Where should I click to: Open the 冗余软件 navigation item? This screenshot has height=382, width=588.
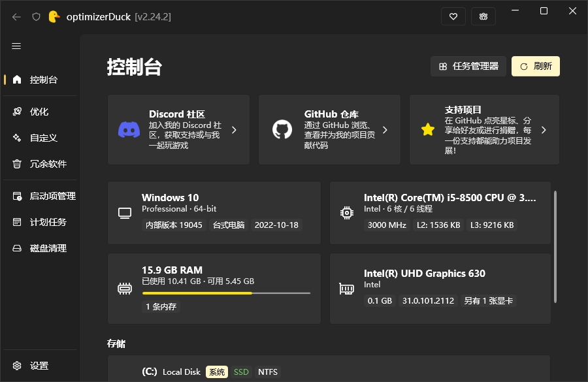40,164
